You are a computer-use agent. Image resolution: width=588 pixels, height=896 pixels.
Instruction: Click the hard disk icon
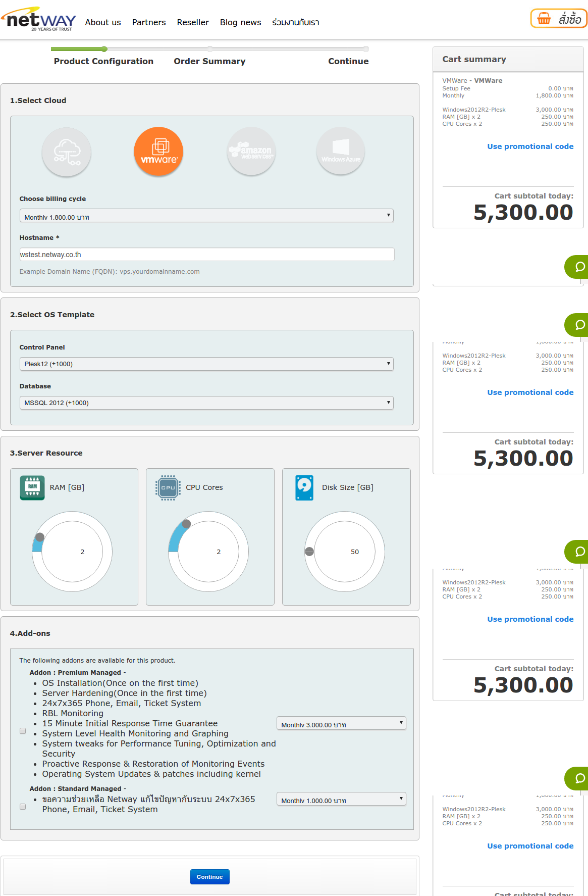pos(304,488)
